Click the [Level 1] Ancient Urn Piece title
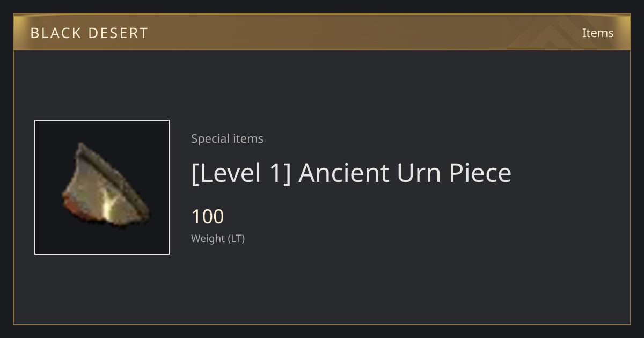 [352, 173]
